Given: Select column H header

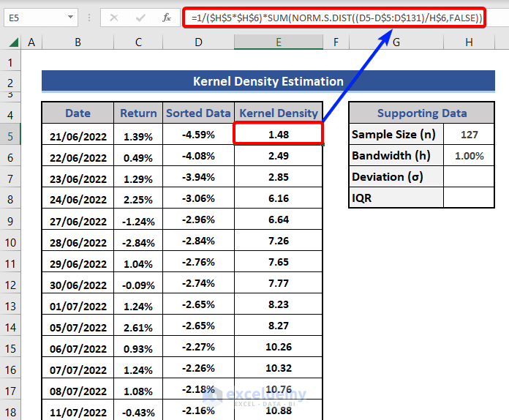Looking at the screenshot, I should [x=469, y=42].
